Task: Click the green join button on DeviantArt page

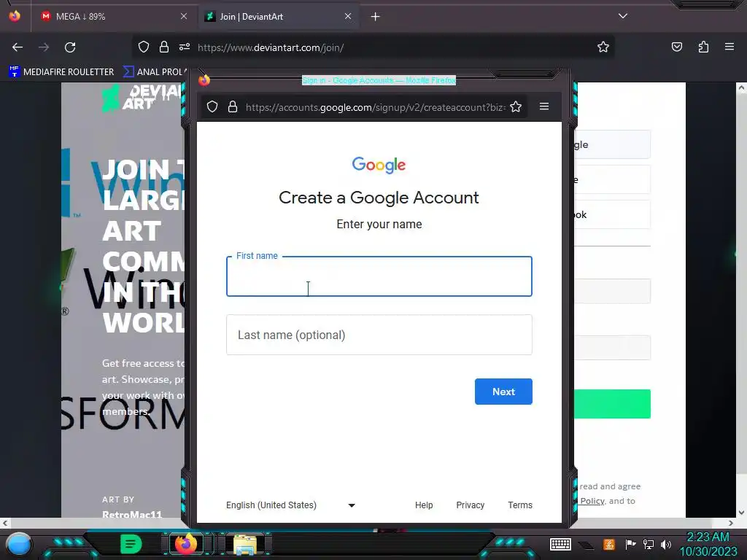Action: coord(612,404)
